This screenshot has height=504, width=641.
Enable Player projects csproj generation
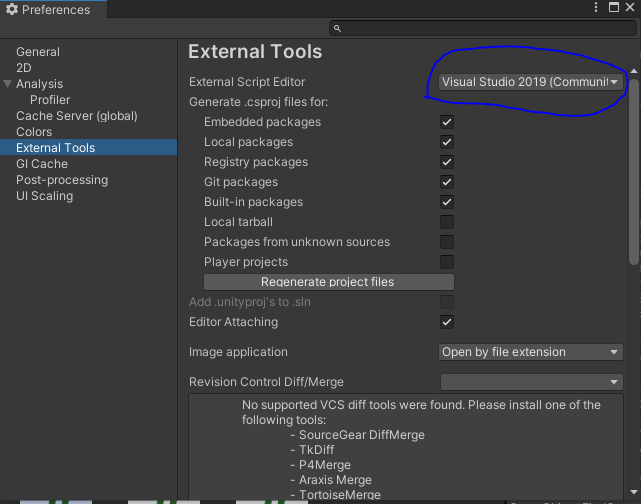pos(447,262)
